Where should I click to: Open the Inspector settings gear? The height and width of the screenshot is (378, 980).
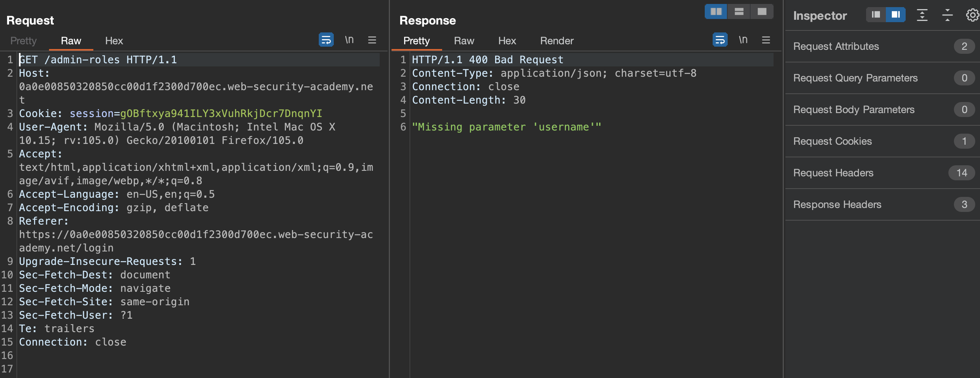point(972,15)
